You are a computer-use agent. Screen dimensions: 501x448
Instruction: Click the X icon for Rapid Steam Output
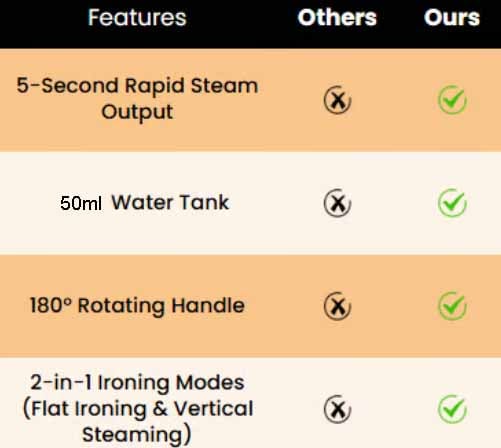pyautogui.click(x=337, y=100)
